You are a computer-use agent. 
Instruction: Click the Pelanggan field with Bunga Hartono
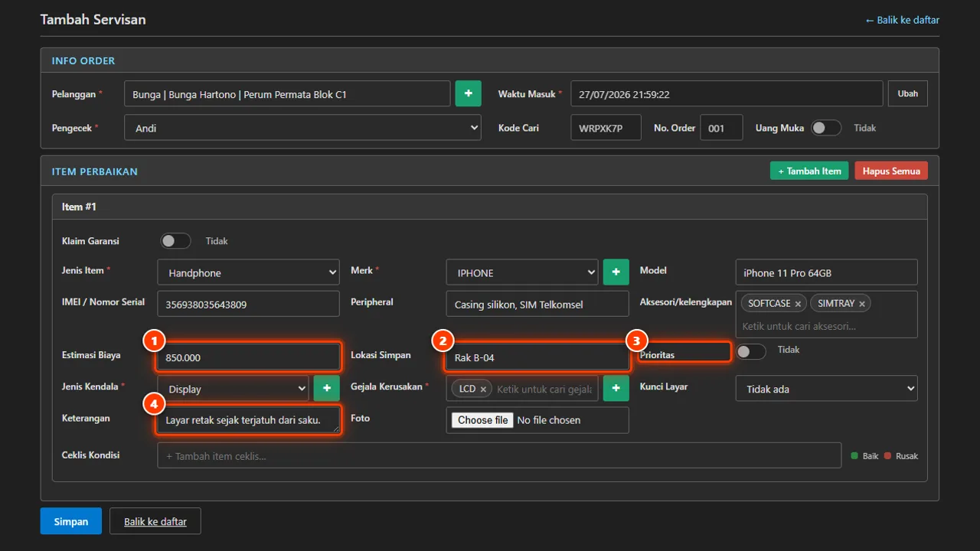[287, 94]
